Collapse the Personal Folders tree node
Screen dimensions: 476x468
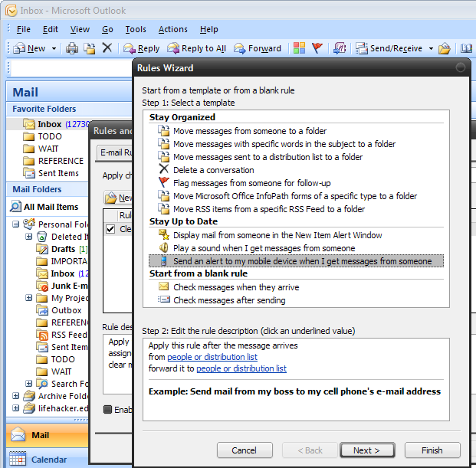(x=16, y=224)
